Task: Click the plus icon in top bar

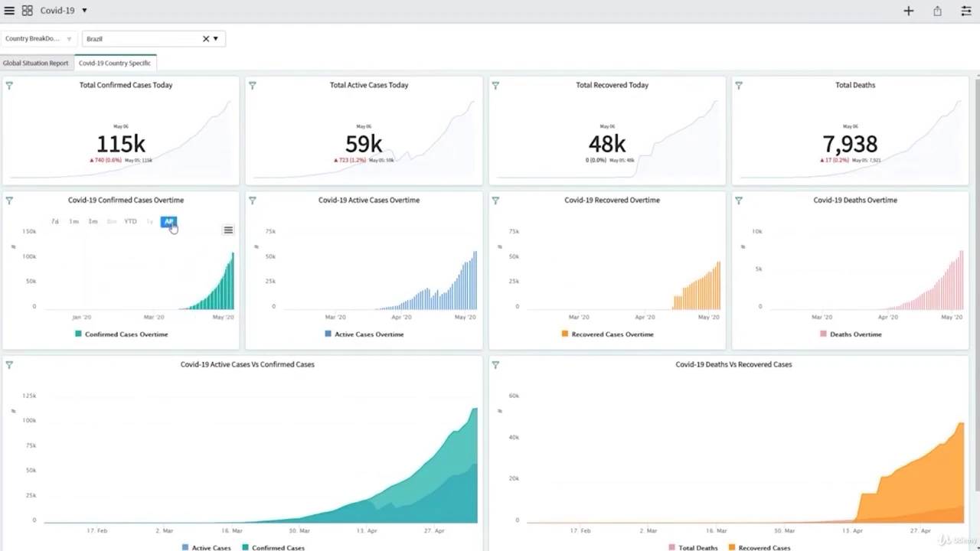Action: (x=908, y=11)
